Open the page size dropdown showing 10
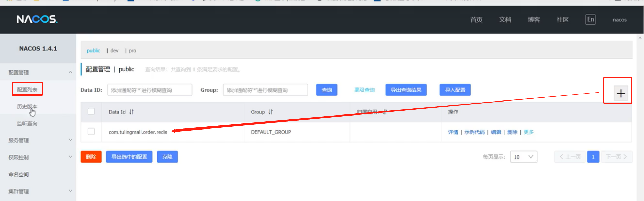Viewport: 644px width, 201px height. (x=524, y=157)
